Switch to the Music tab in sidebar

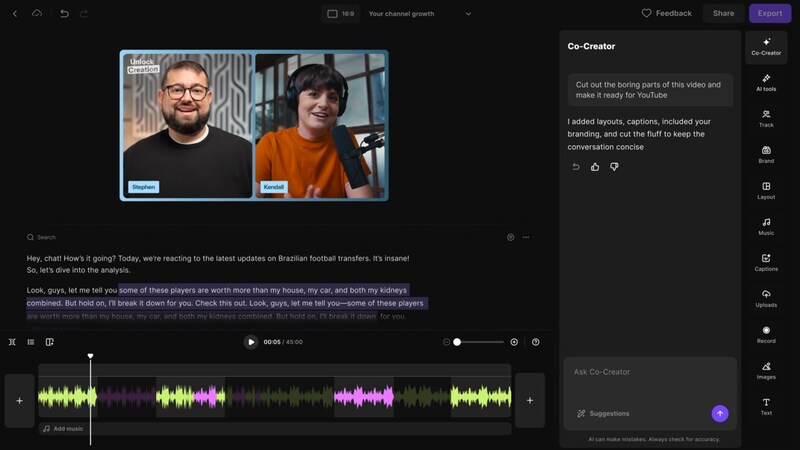[766, 226]
